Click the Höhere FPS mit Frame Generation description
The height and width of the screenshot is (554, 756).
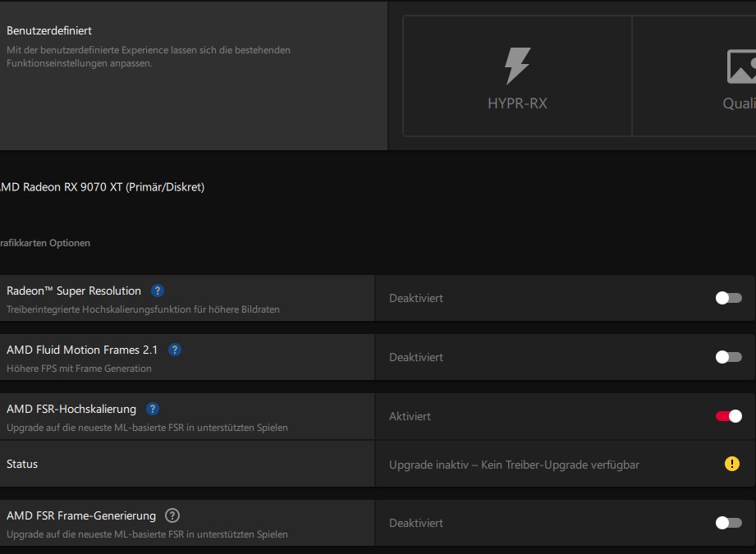pos(79,369)
